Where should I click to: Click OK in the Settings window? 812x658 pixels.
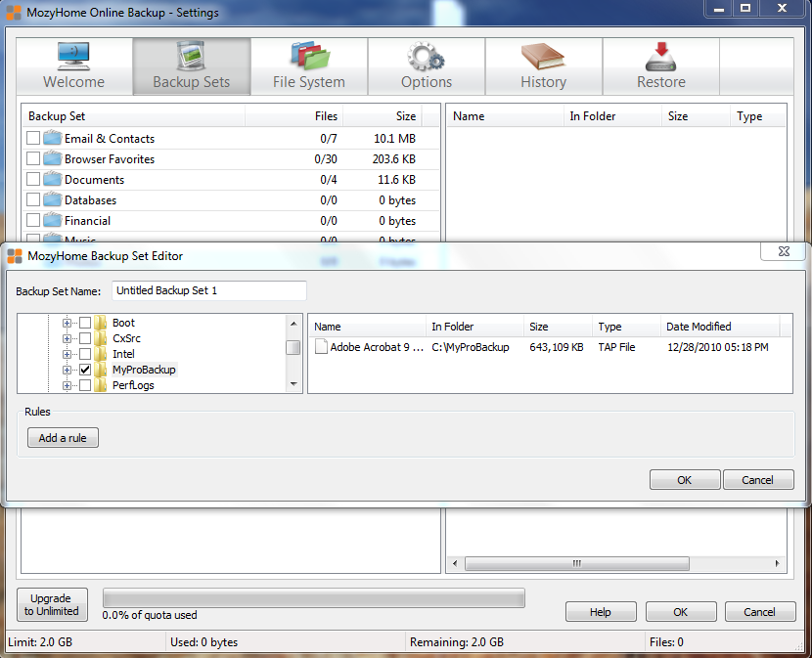(x=681, y=611)
